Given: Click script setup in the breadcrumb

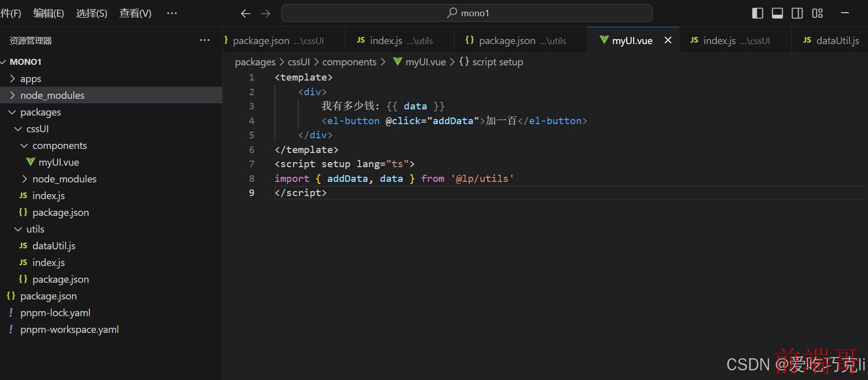Looking at the screenshot, I should [498, 62].
